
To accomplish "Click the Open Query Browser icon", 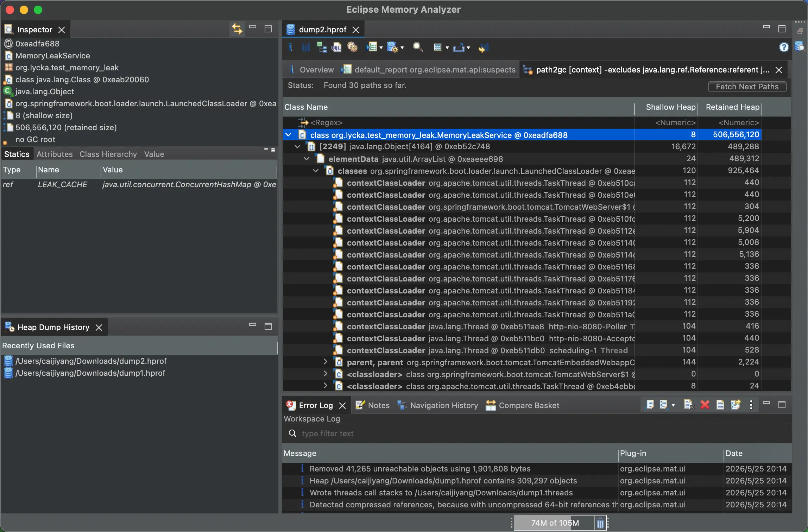I will (x=392, y=47).
